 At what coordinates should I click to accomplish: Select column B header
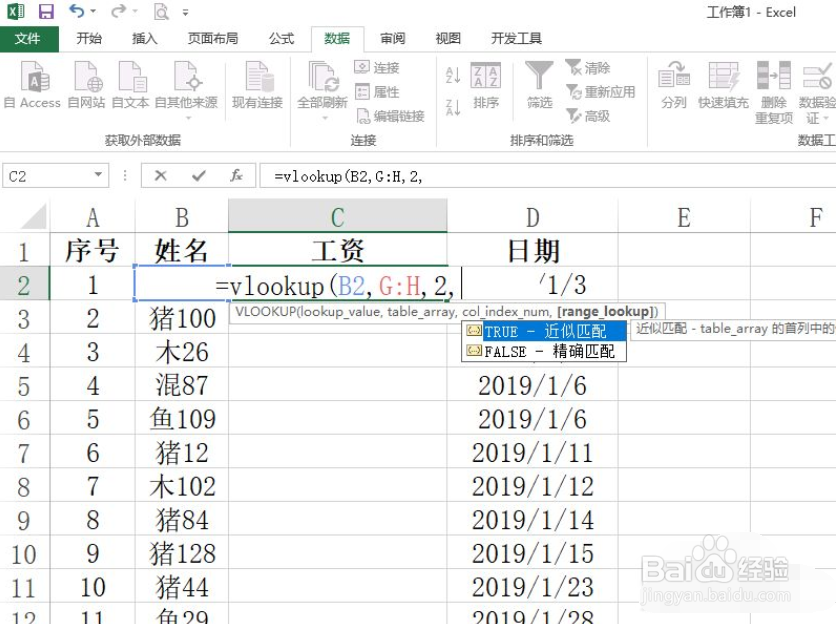(x=182, y=217)
